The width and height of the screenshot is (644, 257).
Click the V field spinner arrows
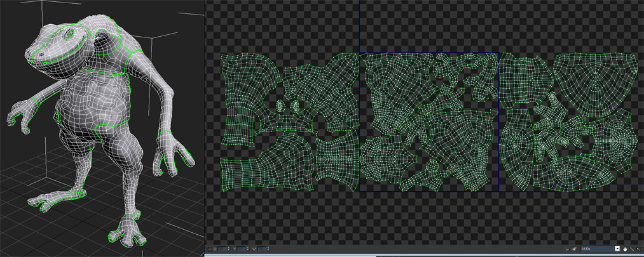[x=248, y=249]
